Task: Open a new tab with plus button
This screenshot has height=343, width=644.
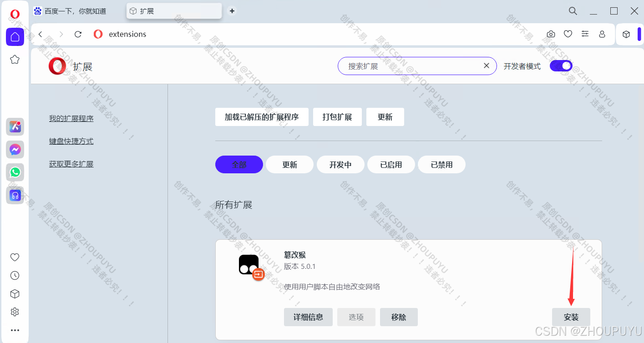Action: pos(232,11)
